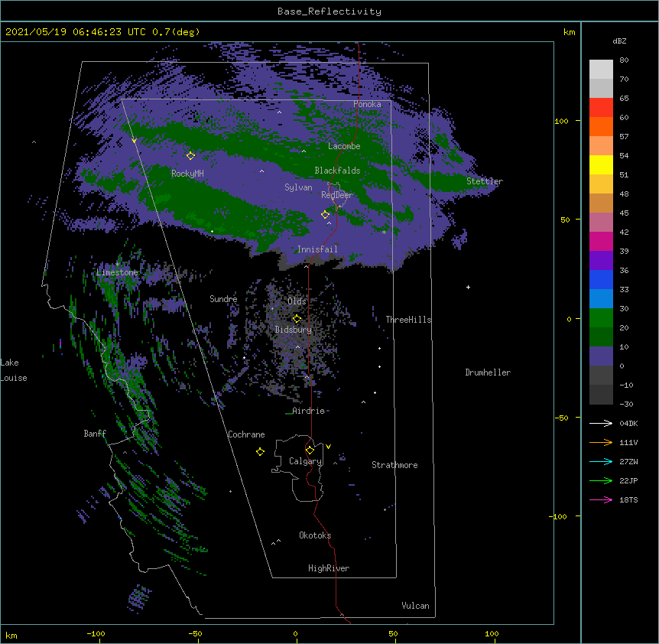Click the Drumheller city label
Screen dimensions: 659x644
click(488, 372)
